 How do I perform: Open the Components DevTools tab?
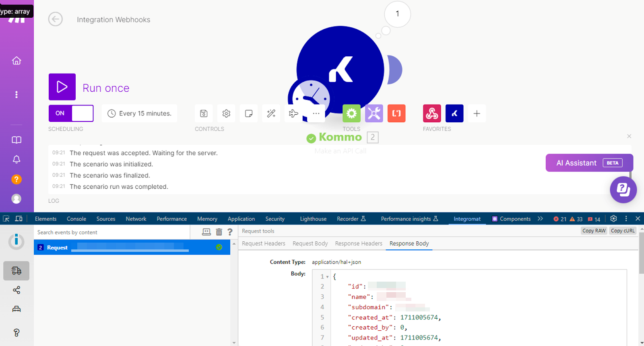(x=512, y=219)
